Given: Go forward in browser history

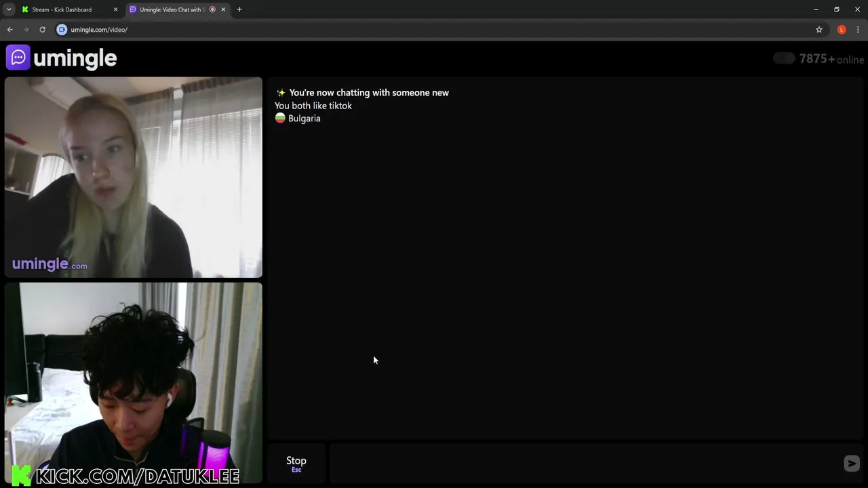Looking at the screenshot, I should (26, 30).
